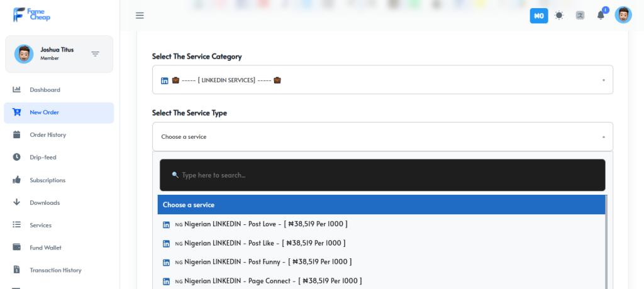Click the search magnifier icon

tap(175, 175)
